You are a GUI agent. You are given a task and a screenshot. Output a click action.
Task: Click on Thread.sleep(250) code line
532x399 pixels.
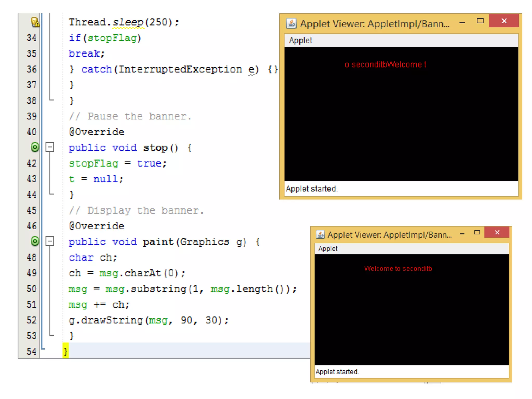[x=124, y=22]
